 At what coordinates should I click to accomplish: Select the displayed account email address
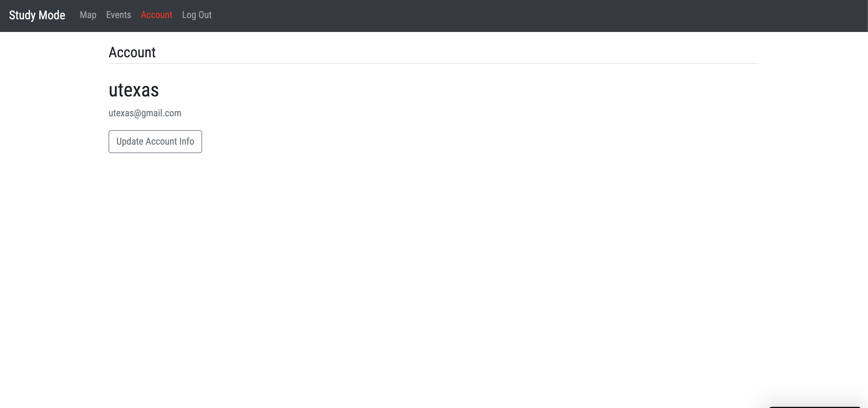coord(145,113)
